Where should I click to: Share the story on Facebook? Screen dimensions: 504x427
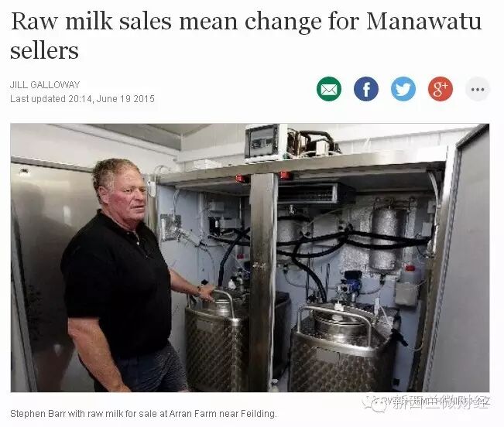pyautogui.click(x=366, y=89)
